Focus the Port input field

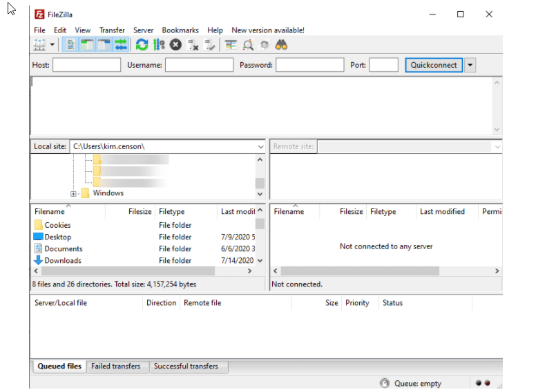[x=383, y=65]
